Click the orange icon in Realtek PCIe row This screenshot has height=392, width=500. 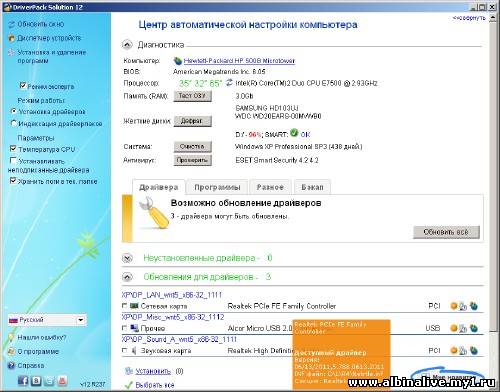coord(453,306)
